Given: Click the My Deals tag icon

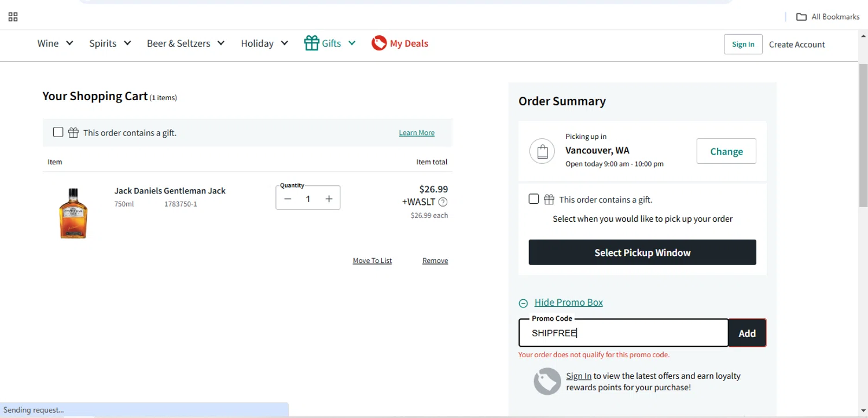Looking at the screenshot, I should click(379, 43).
